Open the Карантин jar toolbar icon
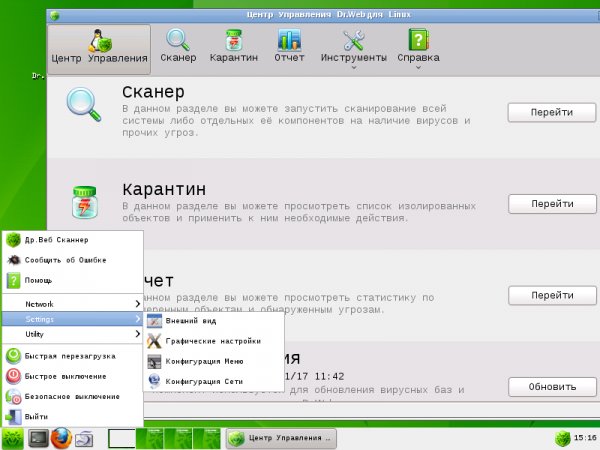 [234, 45]
